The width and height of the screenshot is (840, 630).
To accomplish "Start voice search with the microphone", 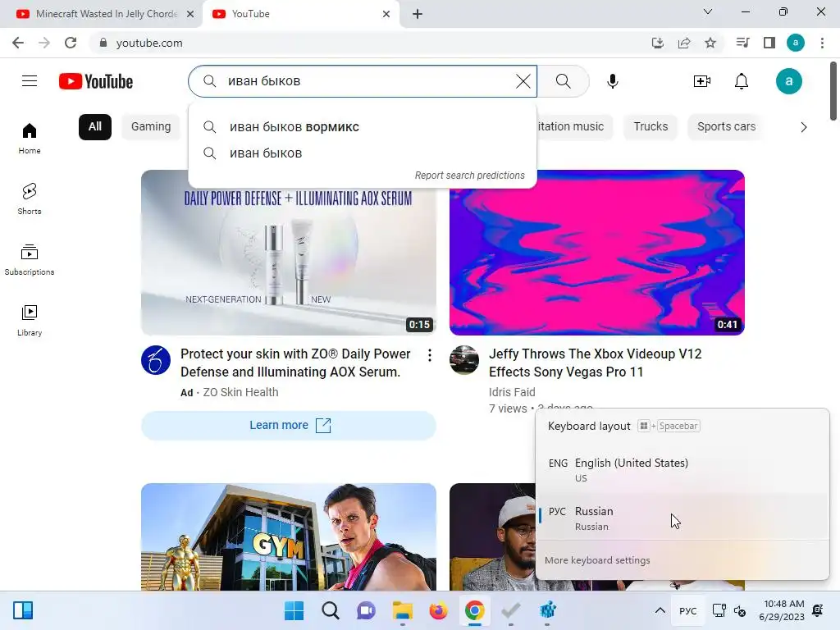I will 612,81.
